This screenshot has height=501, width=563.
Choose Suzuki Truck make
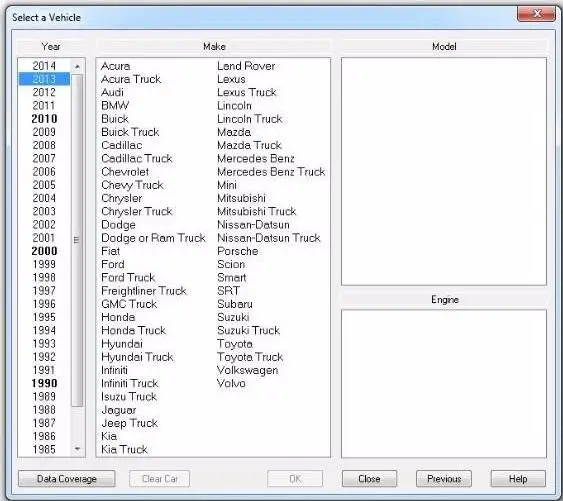pyautogui.click(x=248, y=330)
